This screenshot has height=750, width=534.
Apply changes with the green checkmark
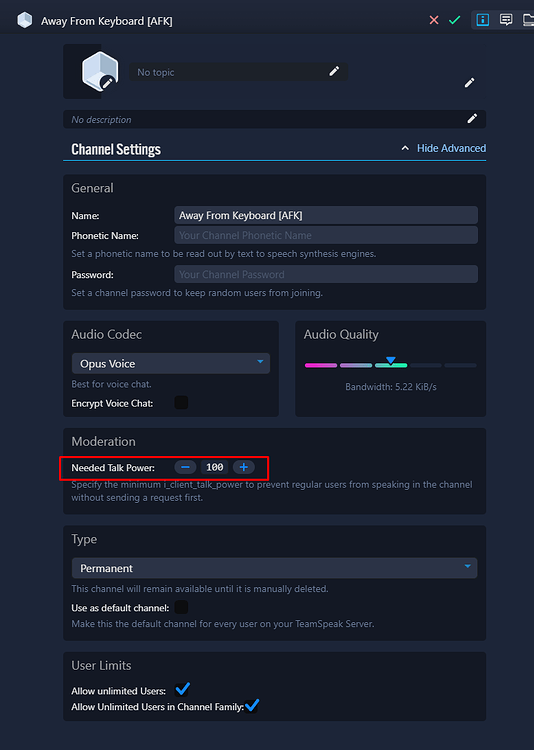click(455, 20)
